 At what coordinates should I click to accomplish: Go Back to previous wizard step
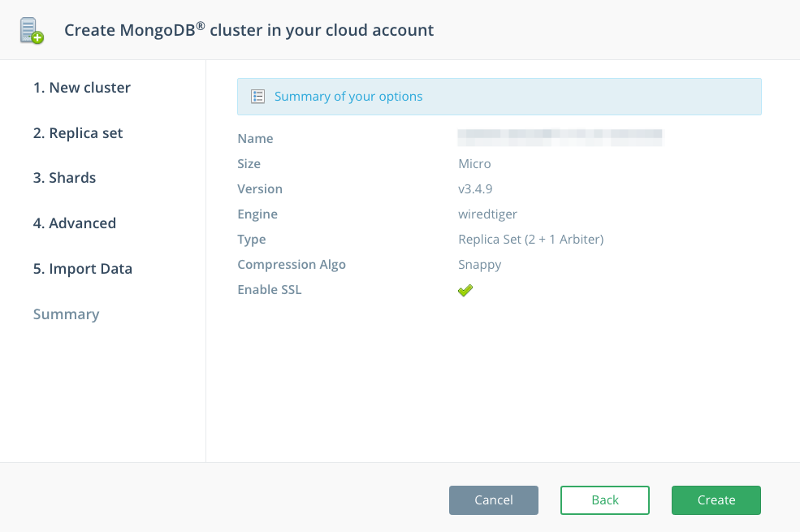[604, 500]
